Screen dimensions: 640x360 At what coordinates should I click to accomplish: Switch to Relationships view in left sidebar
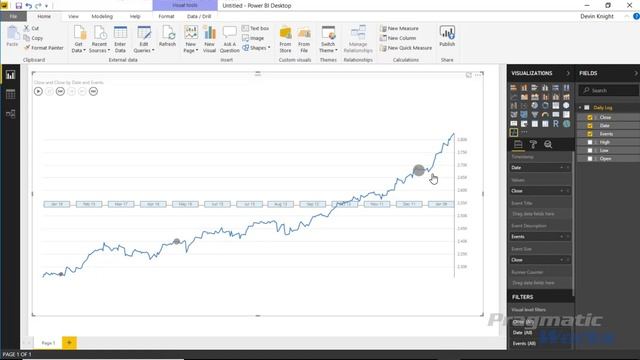point(10,113)
